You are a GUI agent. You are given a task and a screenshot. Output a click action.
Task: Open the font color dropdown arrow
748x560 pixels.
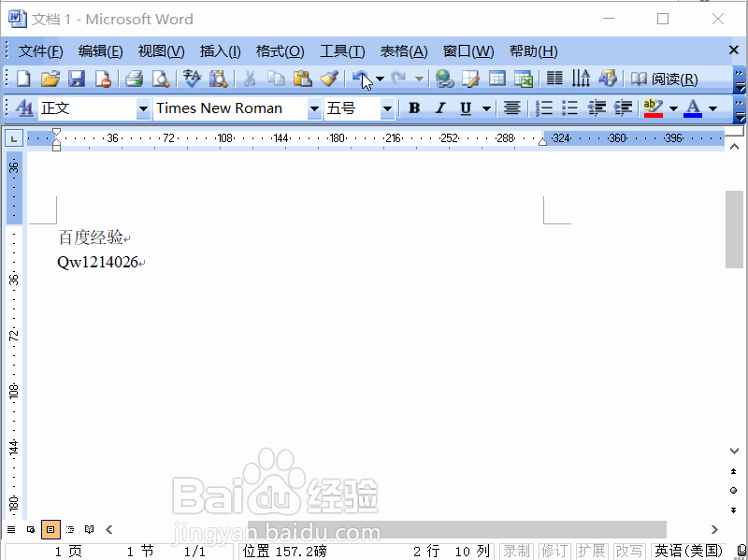[x=712, y=108]
